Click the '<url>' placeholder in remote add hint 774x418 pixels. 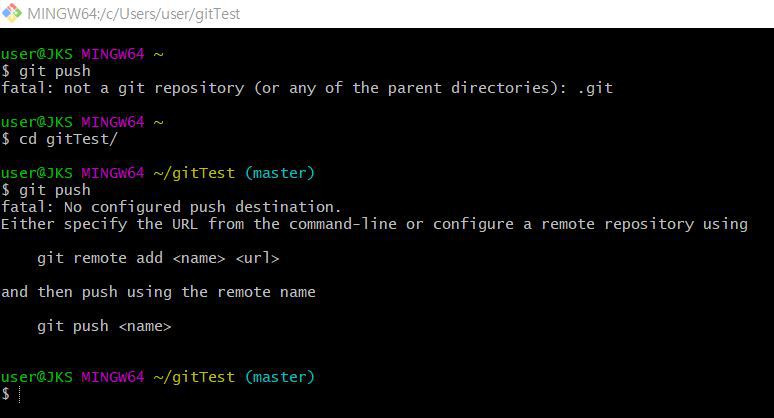point(257,258)
